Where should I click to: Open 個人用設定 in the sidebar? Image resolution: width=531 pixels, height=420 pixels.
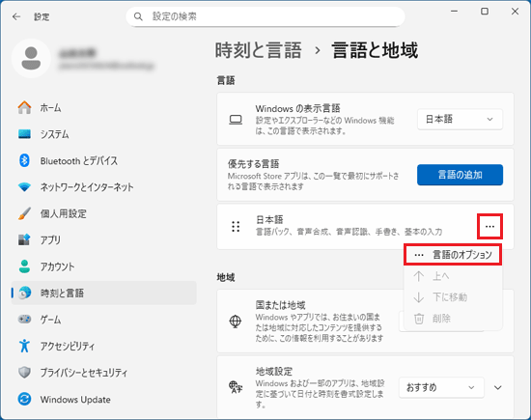tap(104, 213)
